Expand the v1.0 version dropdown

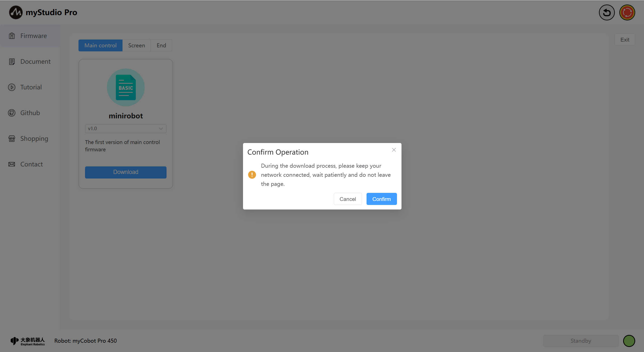point(126,128)
